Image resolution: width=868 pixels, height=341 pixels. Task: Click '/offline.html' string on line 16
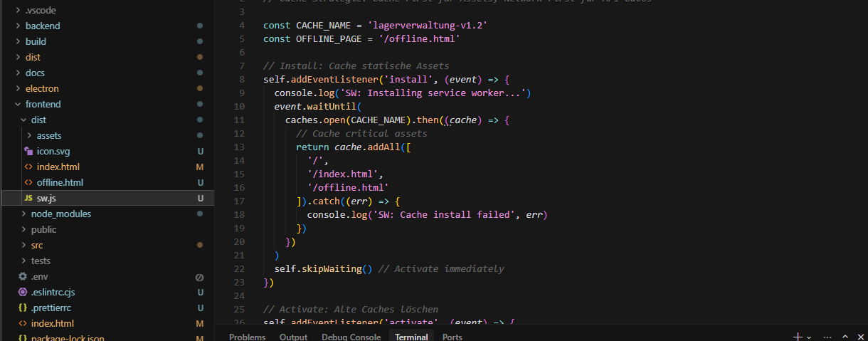tap(348, 187)
